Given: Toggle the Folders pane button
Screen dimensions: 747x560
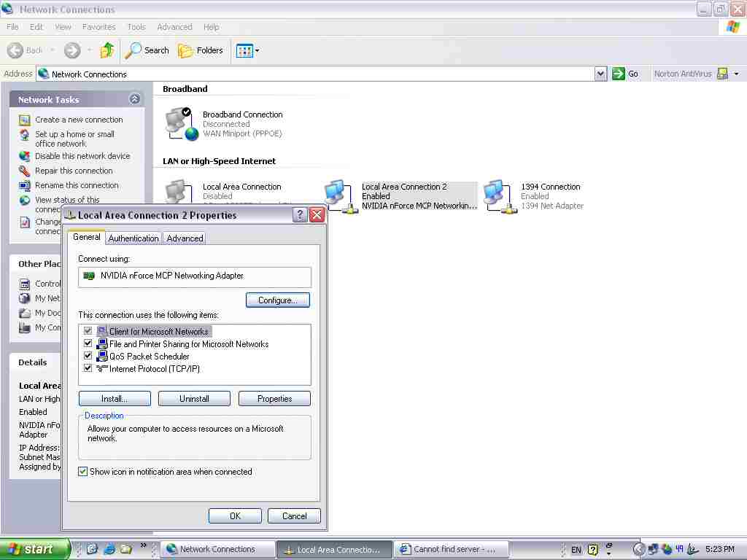Looking at the screenshot, I should (201, 50).
